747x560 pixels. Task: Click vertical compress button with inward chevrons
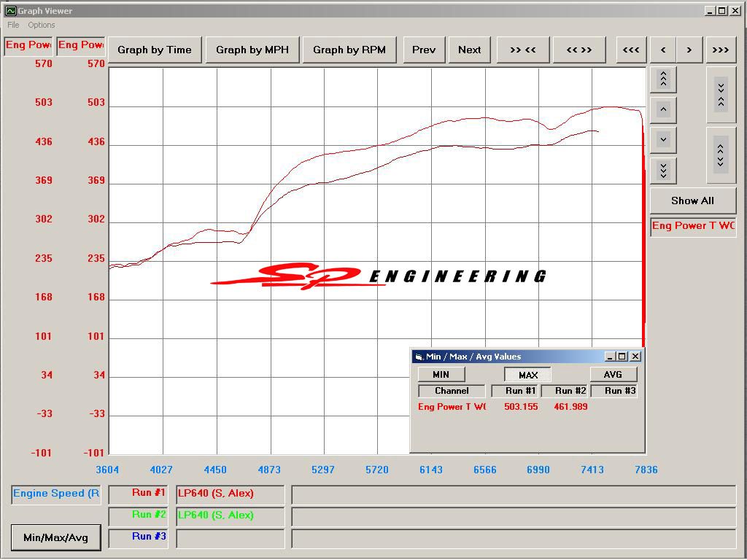pos(721,94)
